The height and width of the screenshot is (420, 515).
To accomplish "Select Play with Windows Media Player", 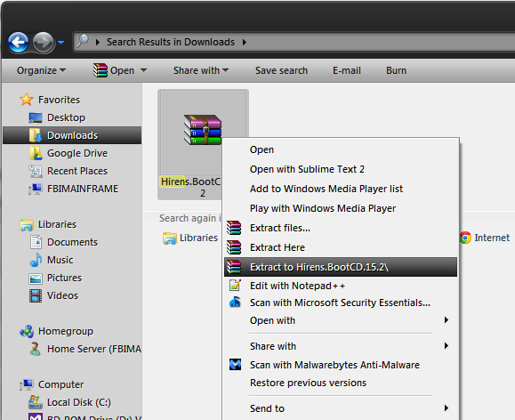I will pyautogui.click(x=341, y=208).
